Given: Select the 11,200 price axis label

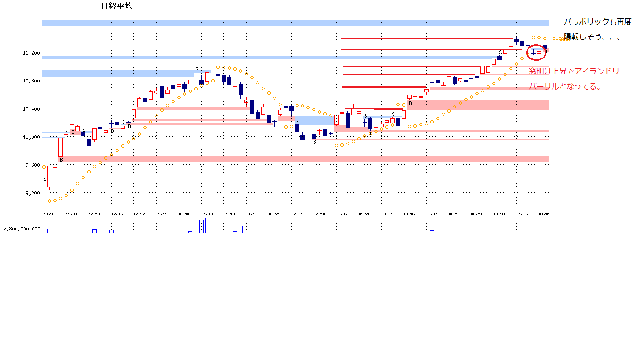Looking at the screenshot, I should pos(31,53).
